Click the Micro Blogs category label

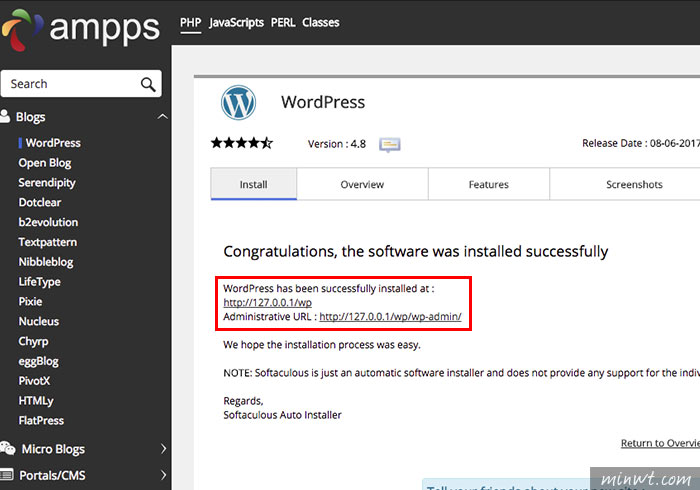[x=53, y=449]
